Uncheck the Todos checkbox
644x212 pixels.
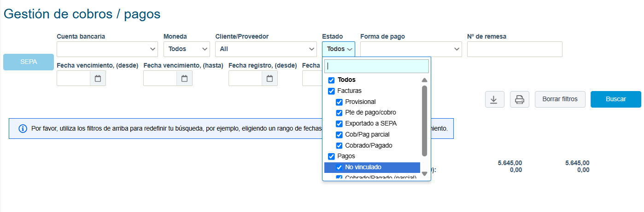[331, 80]
